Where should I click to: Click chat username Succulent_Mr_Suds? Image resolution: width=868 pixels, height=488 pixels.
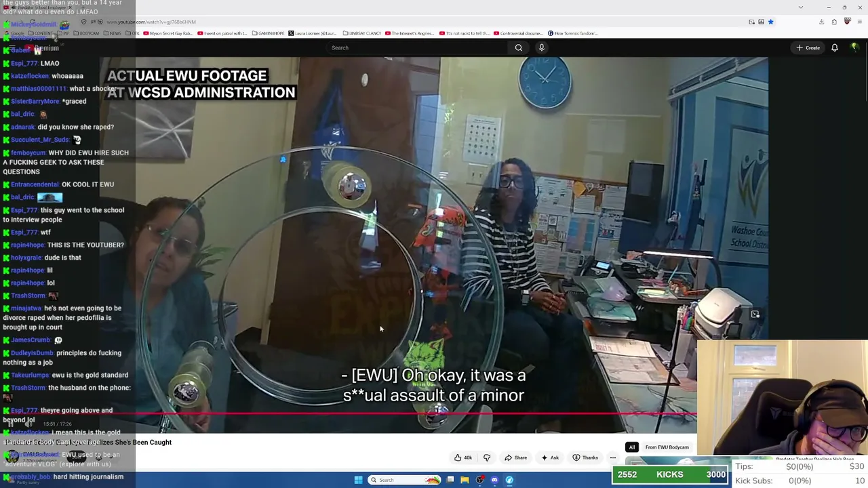(x=39, y=140)
